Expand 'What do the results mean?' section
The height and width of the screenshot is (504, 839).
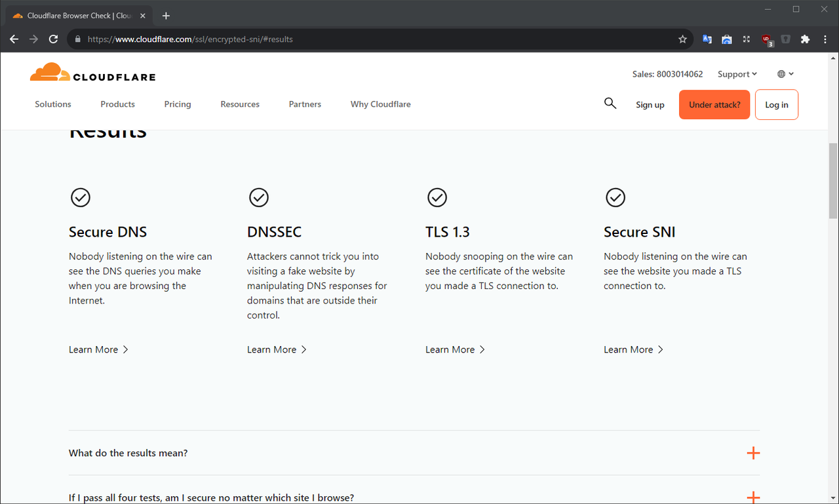pyautogui.click(x=414, y=453)
